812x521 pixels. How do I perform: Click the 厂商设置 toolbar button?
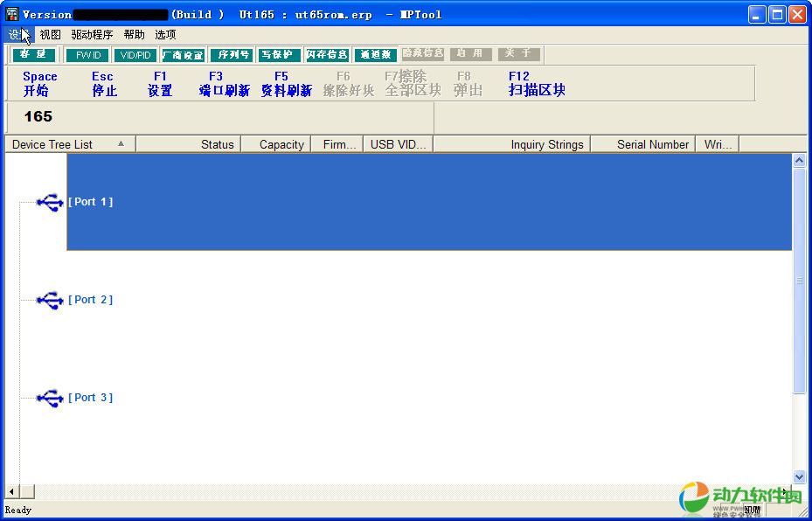[184, 54]
